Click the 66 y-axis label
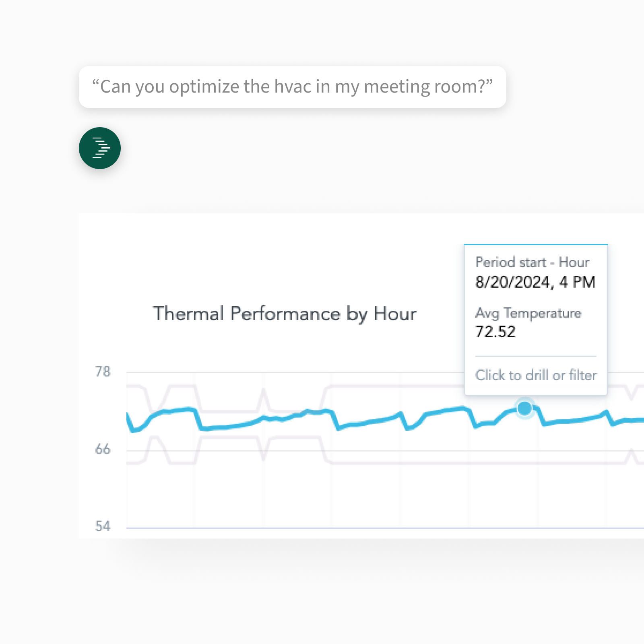The height and width of the screenshot is (644, 644). [x=103, y=449]
